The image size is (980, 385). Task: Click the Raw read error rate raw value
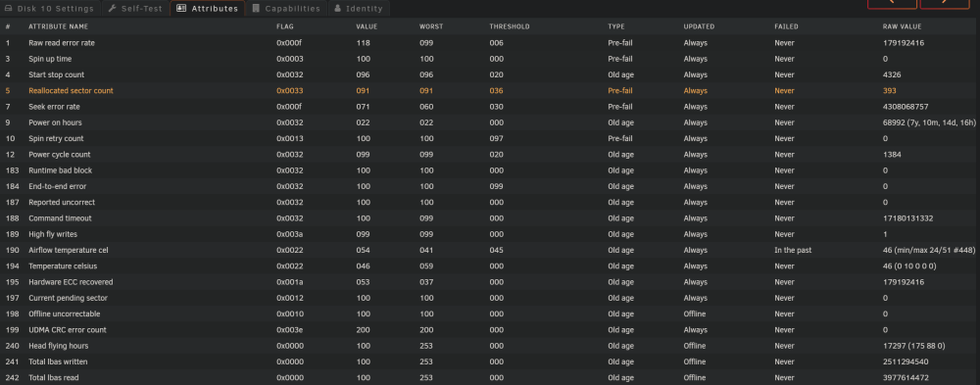pos(904,43)
